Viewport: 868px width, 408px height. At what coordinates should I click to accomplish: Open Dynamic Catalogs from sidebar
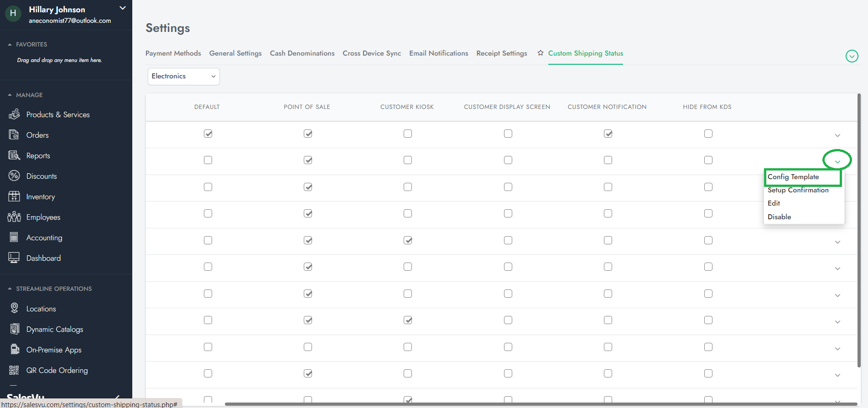55,329
